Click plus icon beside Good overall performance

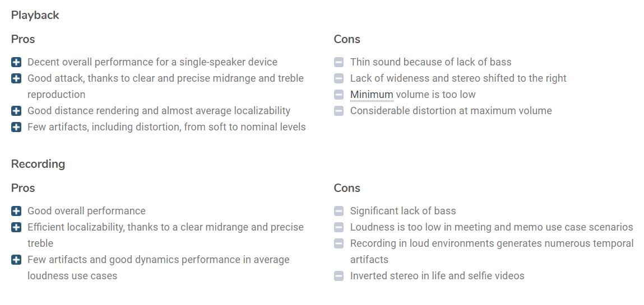pyautogui.click(x=16, y=211)
